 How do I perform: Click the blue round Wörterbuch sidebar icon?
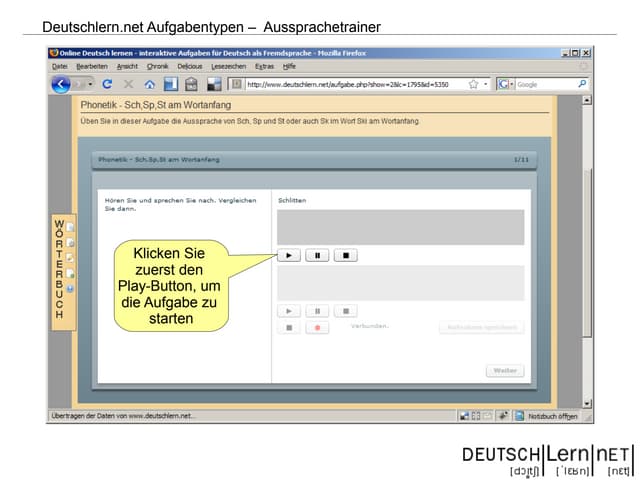tap(70, 289)
